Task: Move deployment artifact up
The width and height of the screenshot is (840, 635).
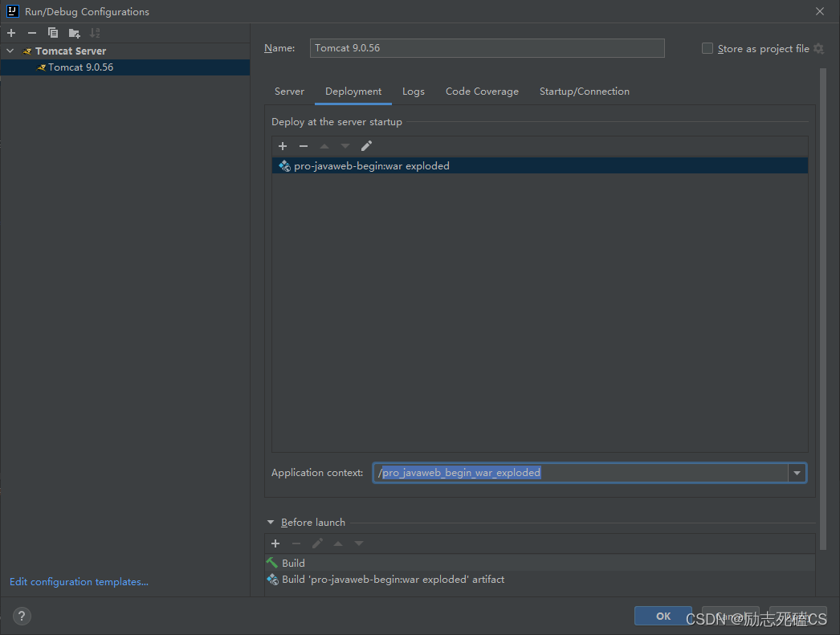Action: (x=324, y=146)
